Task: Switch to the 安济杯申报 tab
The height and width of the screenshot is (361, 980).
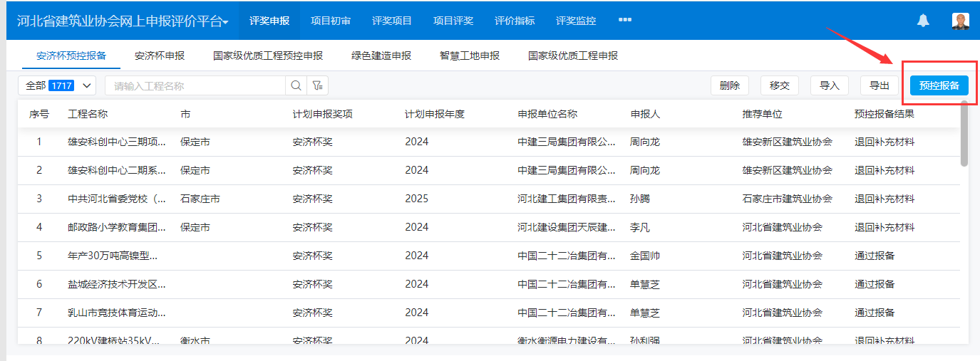Action: (160, 56)
